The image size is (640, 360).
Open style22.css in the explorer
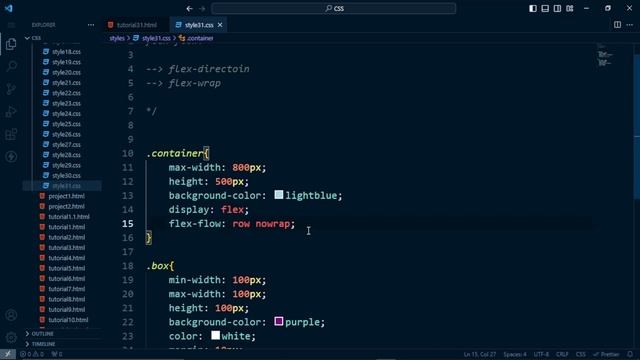click(x=66, y=93)
